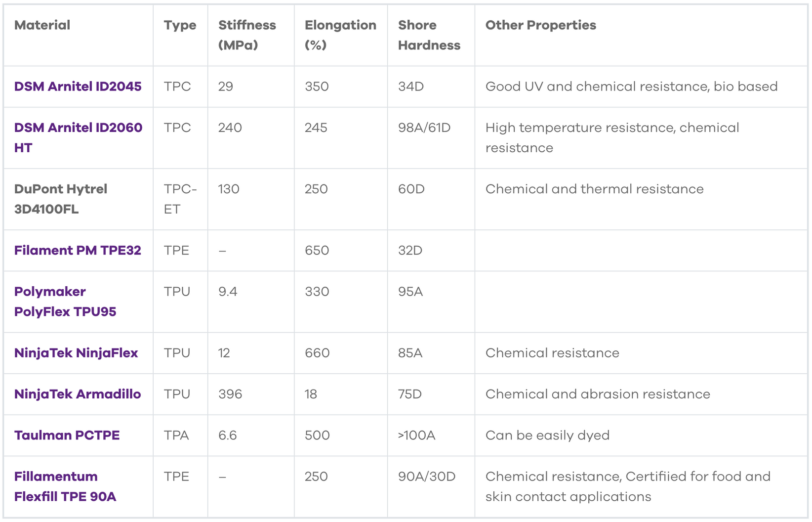Open the Polymaker PolyFlex TPU95 link
This screenshot has width=812, height=522.
65,302
